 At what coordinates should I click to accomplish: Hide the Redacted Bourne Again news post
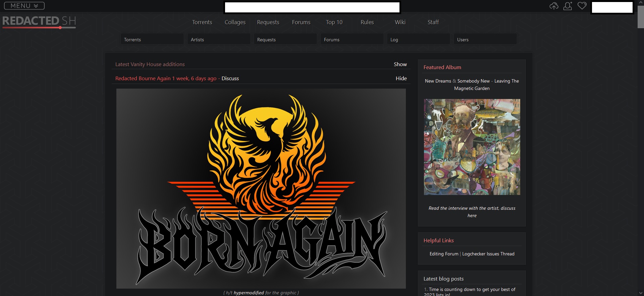tap(401, 78)
